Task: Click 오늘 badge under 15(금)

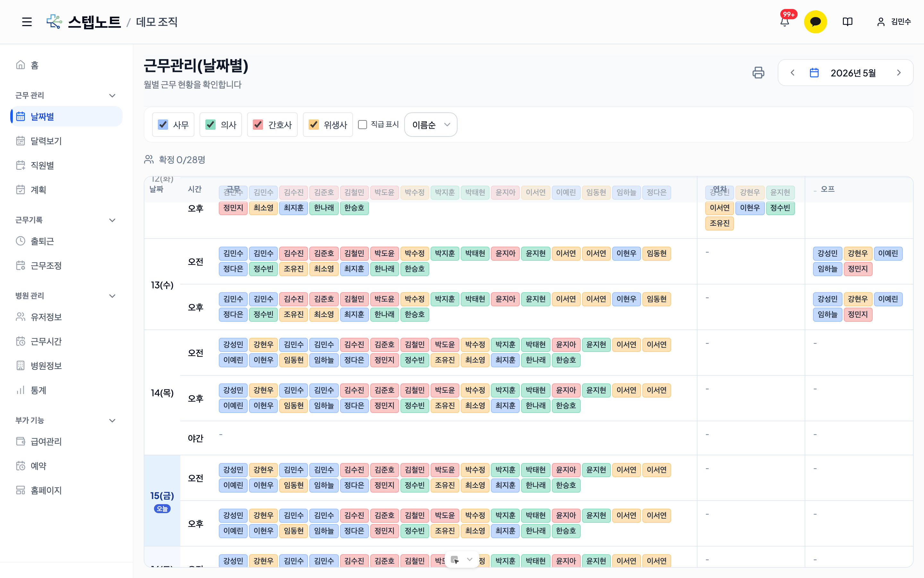Action: tap(162, 509)
